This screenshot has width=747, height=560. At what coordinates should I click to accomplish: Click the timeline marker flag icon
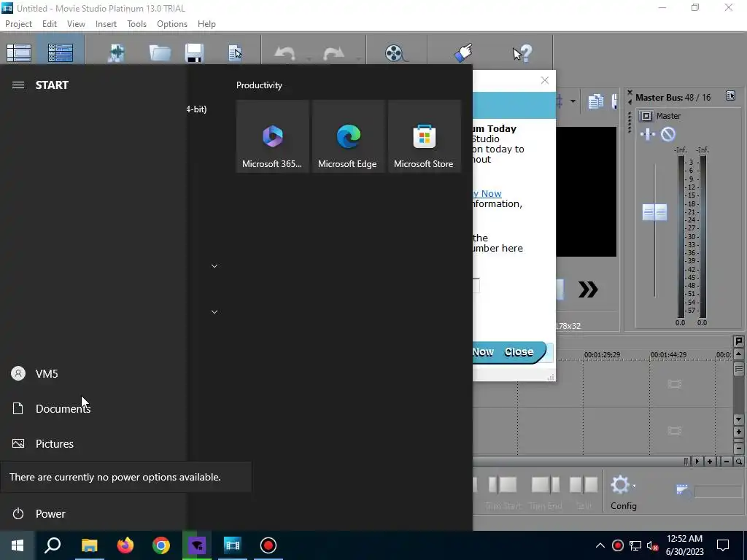[738, 341]
